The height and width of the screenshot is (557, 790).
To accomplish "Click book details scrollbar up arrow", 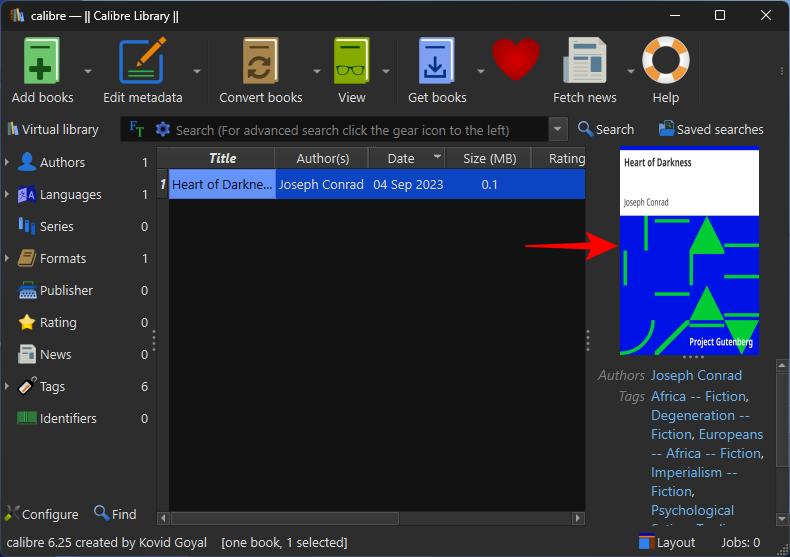I will (x=782, y=365).
